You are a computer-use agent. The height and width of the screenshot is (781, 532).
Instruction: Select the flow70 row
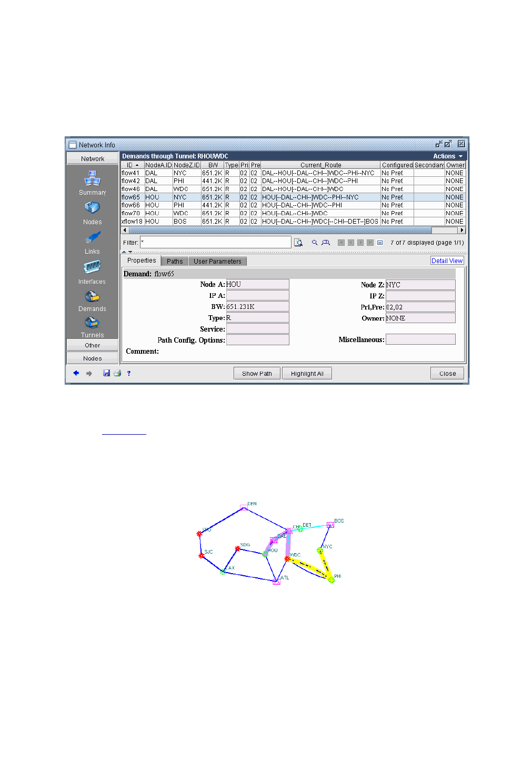coord(293,213)
